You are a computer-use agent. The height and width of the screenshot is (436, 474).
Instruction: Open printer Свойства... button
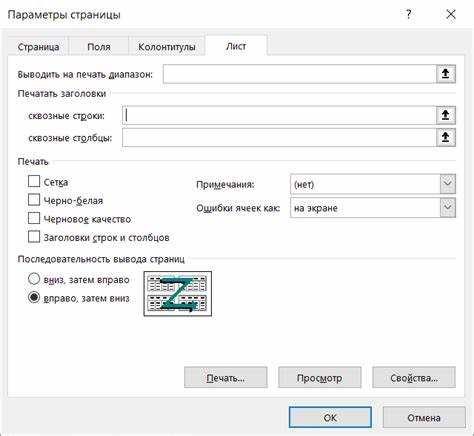[x=414, y=378]
